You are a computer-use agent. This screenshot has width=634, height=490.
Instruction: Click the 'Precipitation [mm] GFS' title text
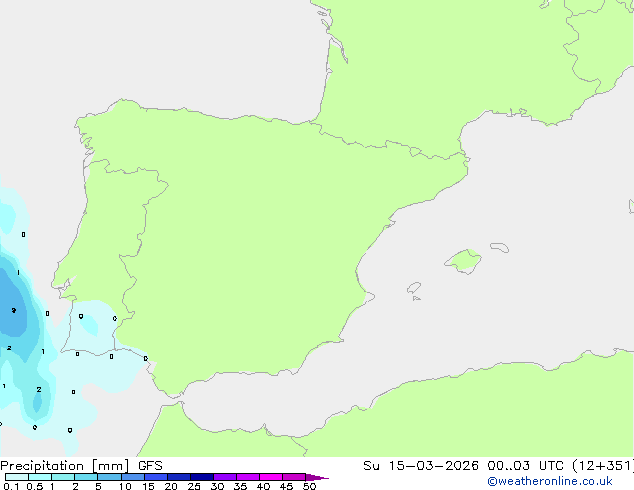coord(81,466)
